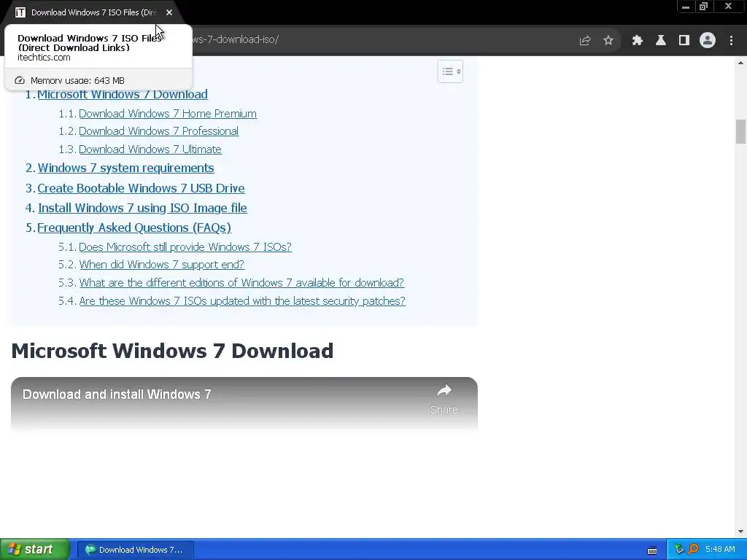Go to Download Windows 7 Professional link
Image resolution: width=747 pixels, height=560 pixels.
coord(158,131)
